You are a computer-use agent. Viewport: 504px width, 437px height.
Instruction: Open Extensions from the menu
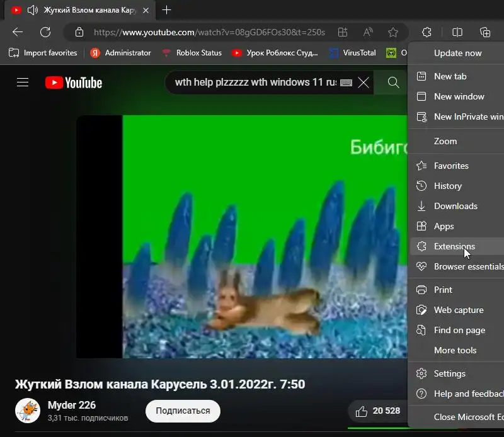pyautogui.click(x=457, y=246)
